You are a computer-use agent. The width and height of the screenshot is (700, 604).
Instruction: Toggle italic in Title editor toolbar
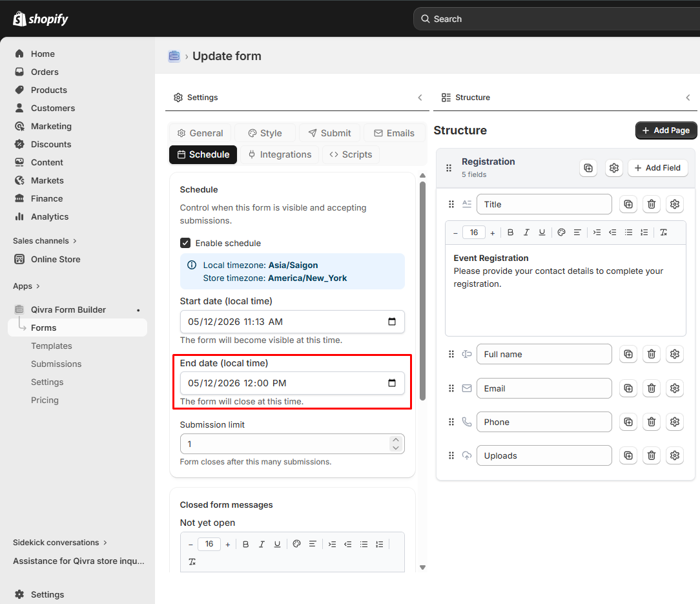tap(526, 233)
